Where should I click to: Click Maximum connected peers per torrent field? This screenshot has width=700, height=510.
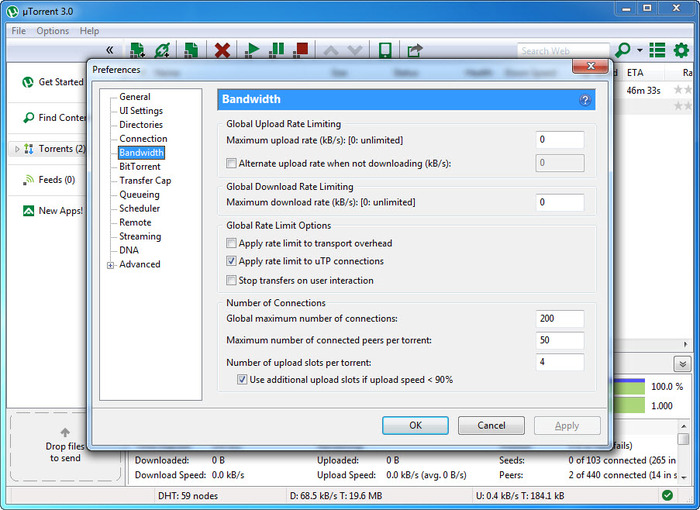pos(560,340)
